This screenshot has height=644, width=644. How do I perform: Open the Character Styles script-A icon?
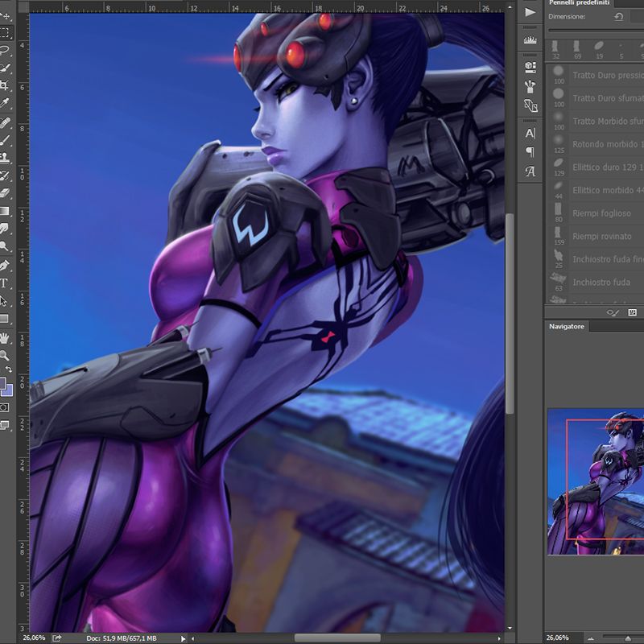coord(530,171)
